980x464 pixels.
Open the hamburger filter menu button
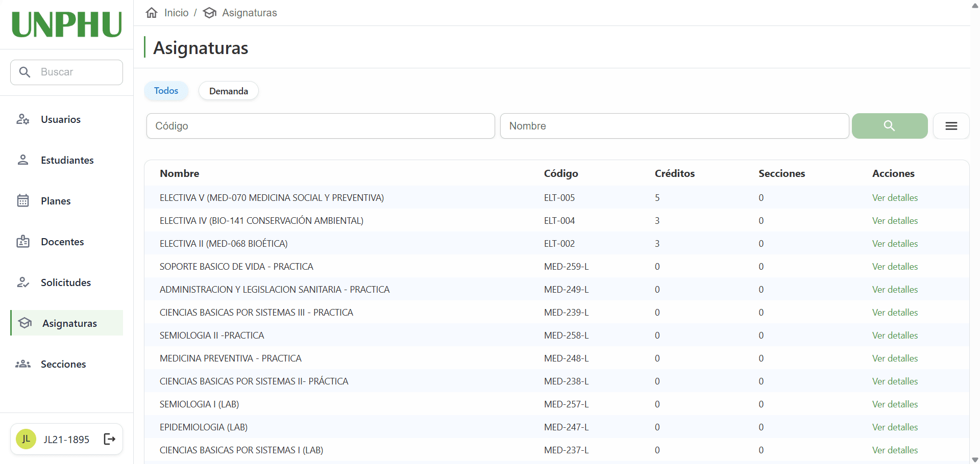(x=951, y=126)
